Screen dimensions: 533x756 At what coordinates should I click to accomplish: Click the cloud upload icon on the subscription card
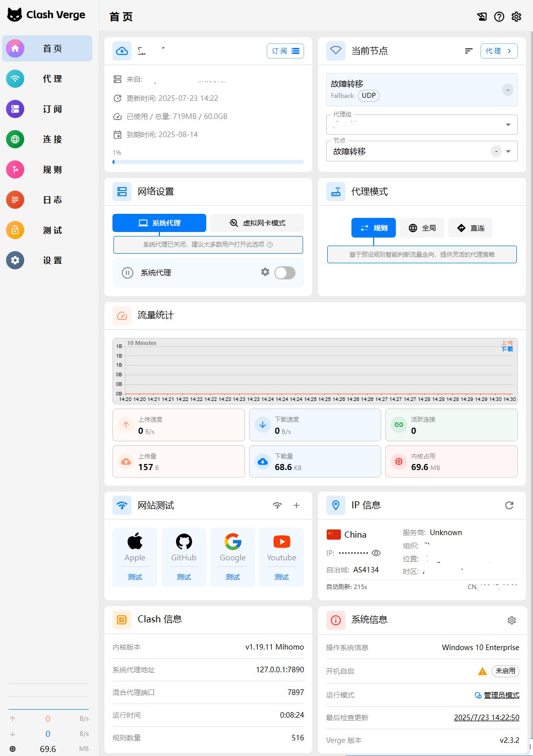pos(122,51)
